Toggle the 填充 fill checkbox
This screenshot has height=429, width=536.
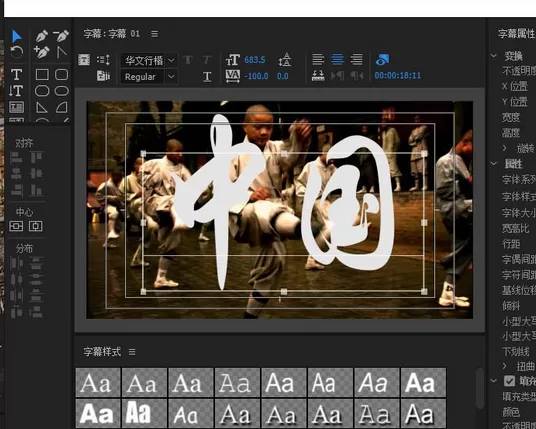509,381
